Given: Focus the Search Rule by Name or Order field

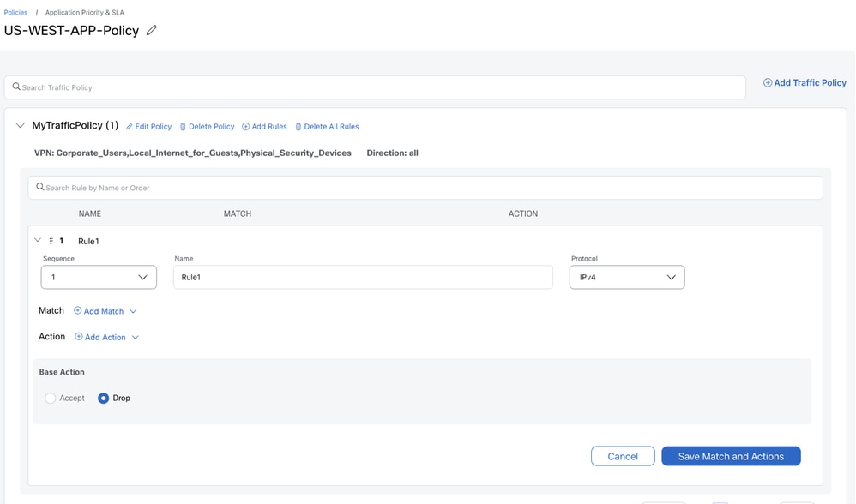Looking at the screenshot, I should click(x=425, y=188).
